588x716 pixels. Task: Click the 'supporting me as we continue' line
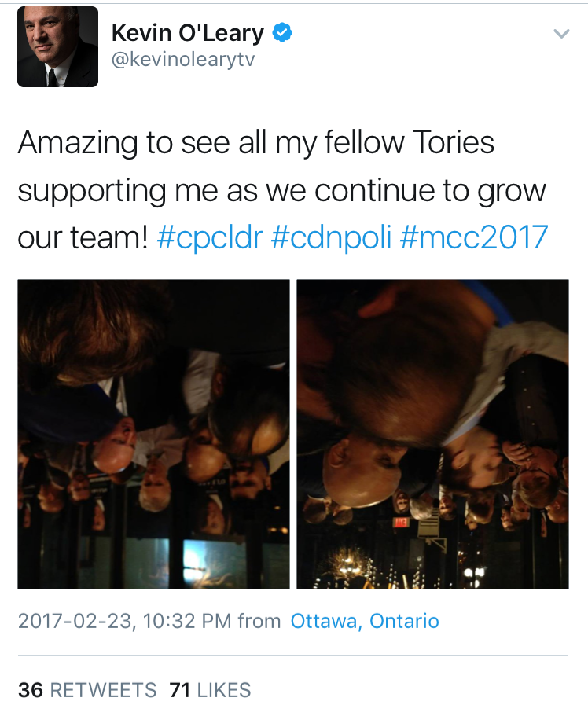[x=282, y=191]
